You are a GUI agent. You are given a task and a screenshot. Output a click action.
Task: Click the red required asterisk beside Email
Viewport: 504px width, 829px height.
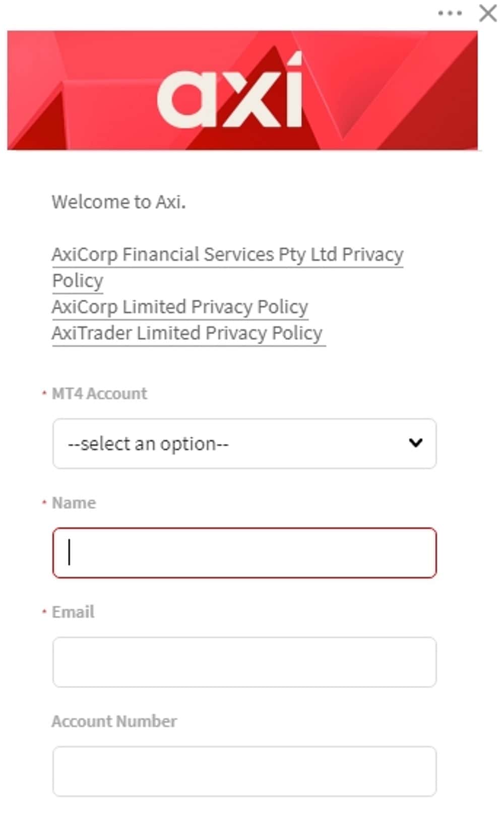point(44,612)
